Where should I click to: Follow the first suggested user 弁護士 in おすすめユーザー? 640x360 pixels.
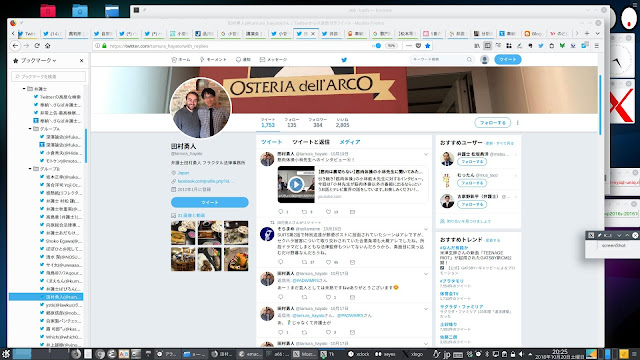pos(471,162)
